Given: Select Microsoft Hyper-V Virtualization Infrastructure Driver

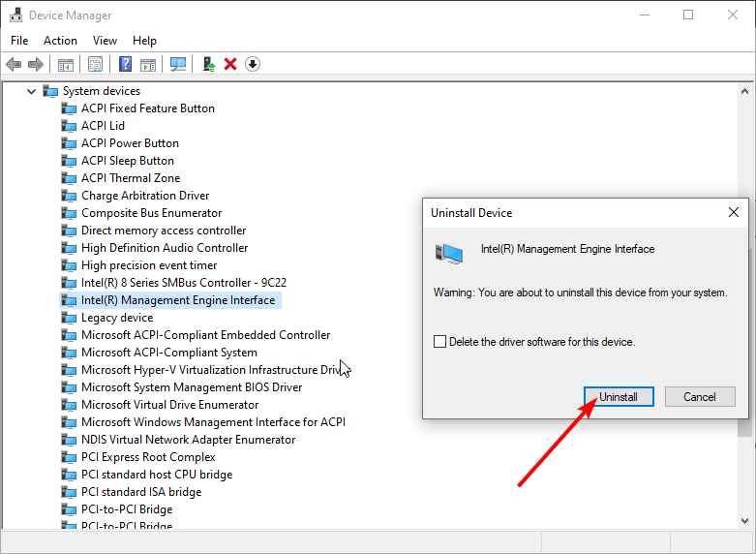Looking at the screenshot, I should 213,370.
